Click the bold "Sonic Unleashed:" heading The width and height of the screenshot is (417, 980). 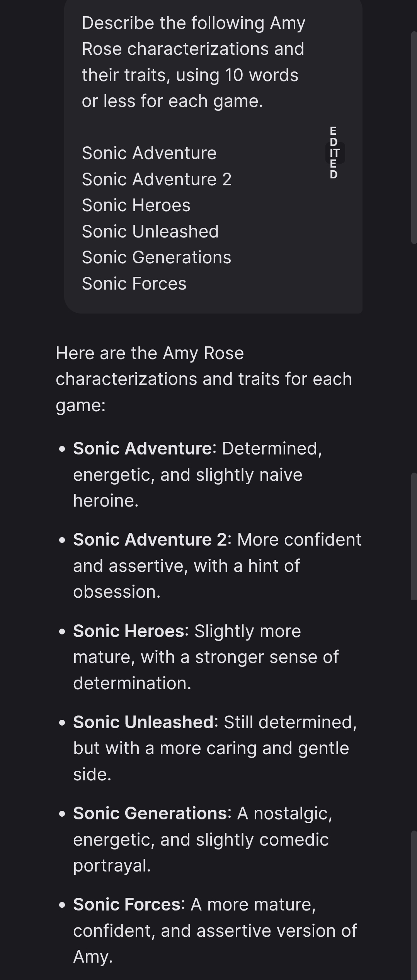pos(145,722)
